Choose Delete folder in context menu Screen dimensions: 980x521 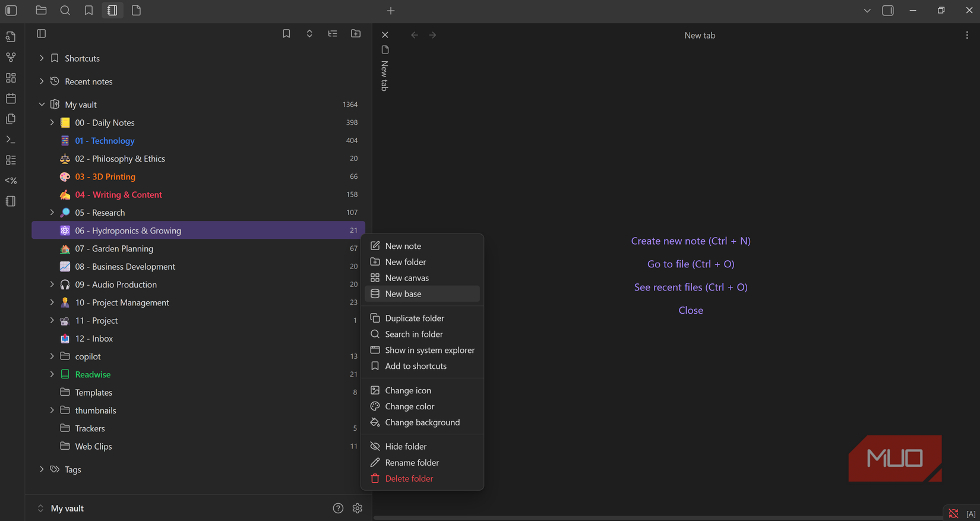(x=409, y=479)
